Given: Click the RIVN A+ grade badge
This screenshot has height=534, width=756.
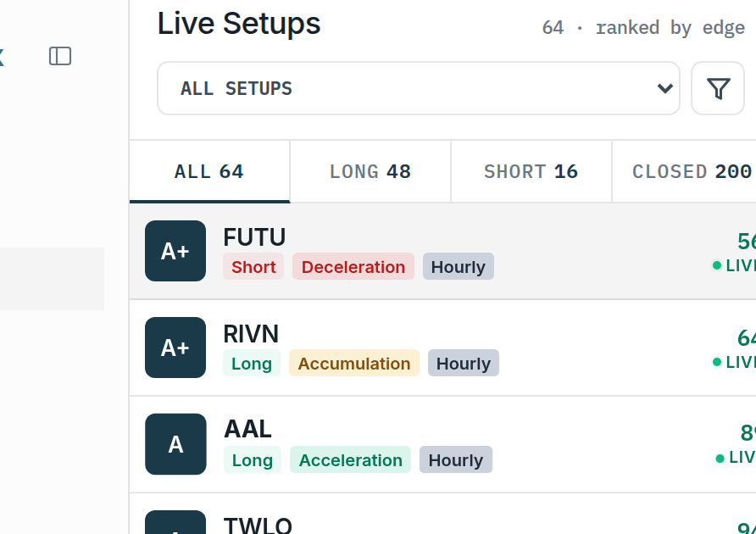Looking at the screenshot, I should pos(175,348).
